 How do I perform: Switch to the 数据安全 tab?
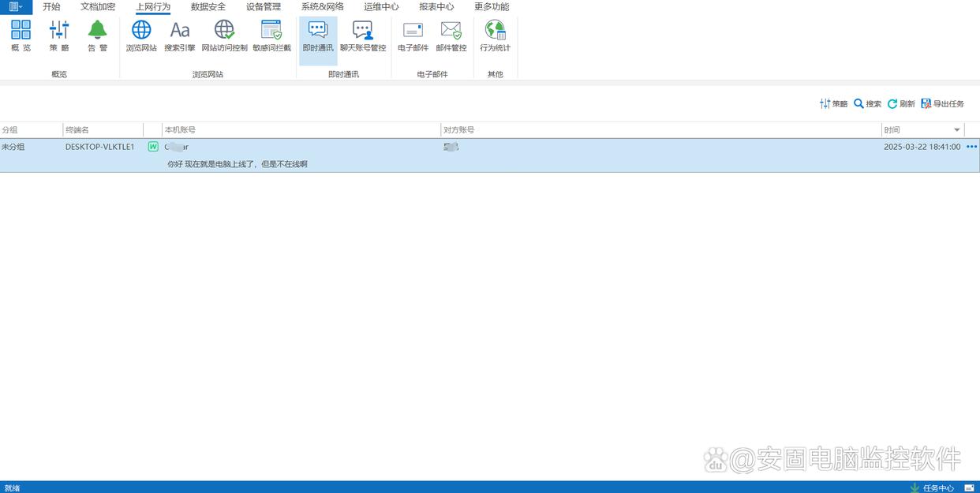208,7
